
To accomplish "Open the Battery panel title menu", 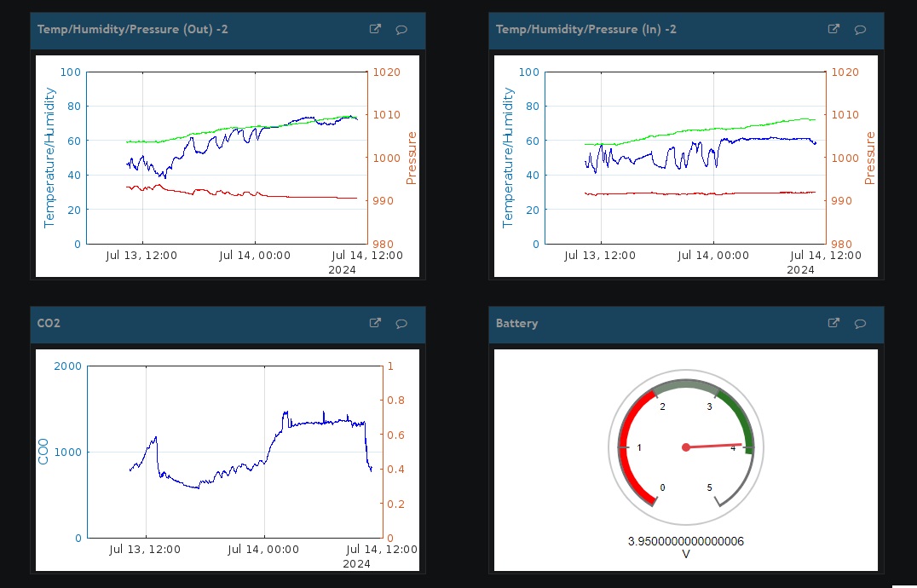I will [x=515, y=324].
